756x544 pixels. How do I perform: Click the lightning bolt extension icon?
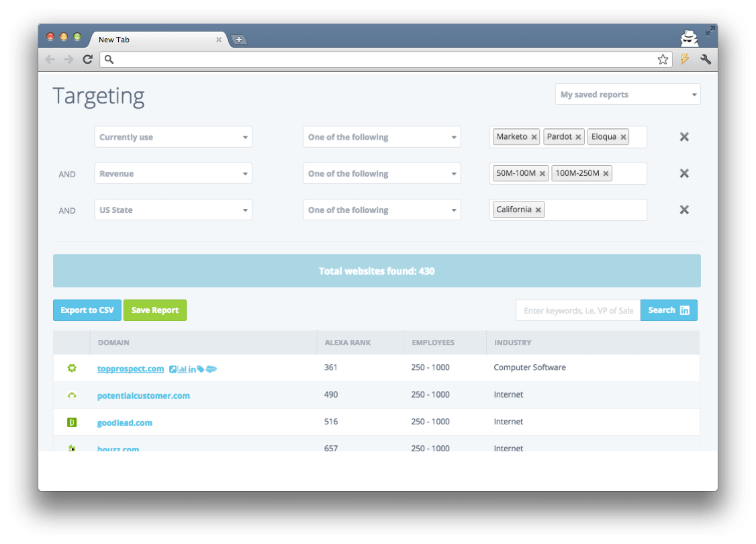pyautogui.click(x=685, y=59)
